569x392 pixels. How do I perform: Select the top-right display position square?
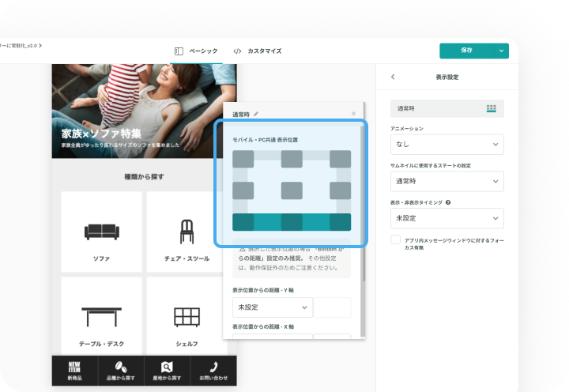[341, 159]
